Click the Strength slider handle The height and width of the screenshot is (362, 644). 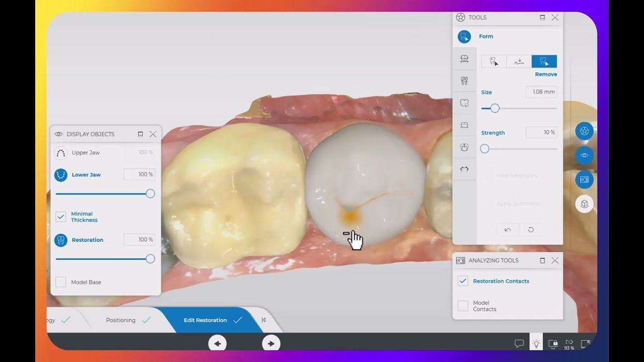point(485,149)
